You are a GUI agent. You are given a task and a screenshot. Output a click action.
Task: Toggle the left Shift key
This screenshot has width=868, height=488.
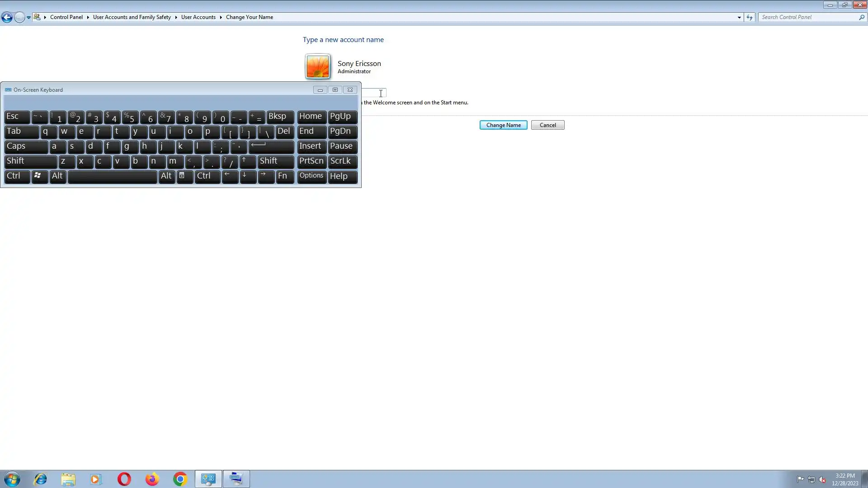coord(30,161)
